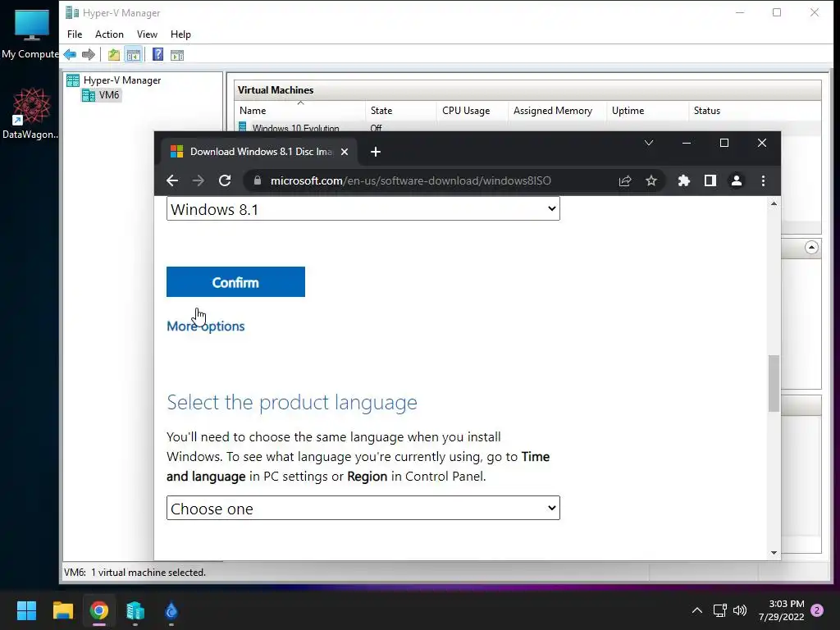Sort virtual machines by the Name column
Viewport: 840px width, 630px height.
pyautogui.click(x=300, y=111)
